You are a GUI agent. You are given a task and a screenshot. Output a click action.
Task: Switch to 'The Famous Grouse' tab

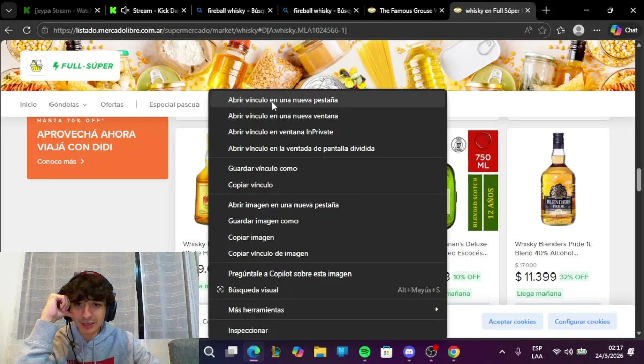(407, 10)
